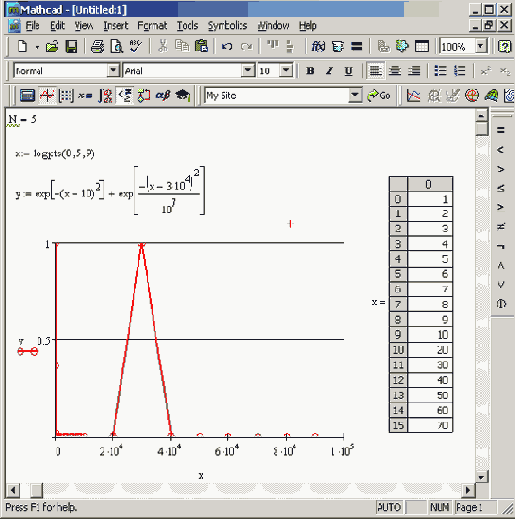Insert X-Y plot from graph palette
The height and width of the screenshot is (519, 515).
click(413, 96)
